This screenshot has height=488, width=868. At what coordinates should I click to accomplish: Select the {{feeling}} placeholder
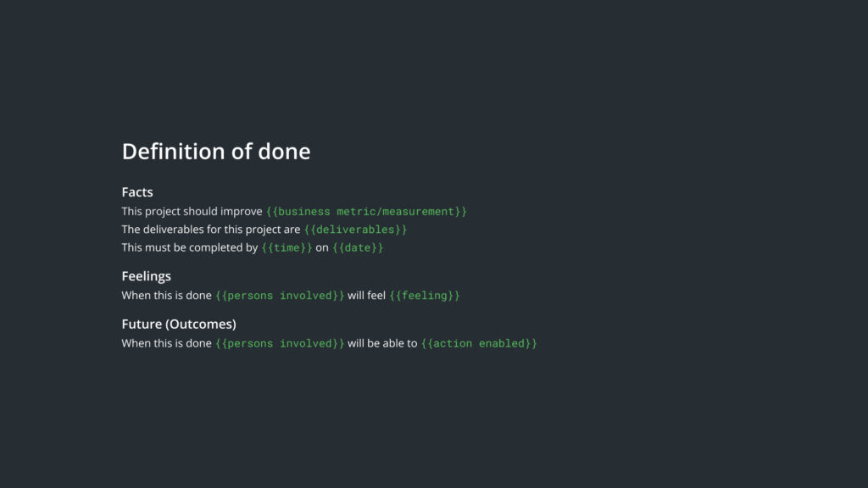(x=425, y=296)
